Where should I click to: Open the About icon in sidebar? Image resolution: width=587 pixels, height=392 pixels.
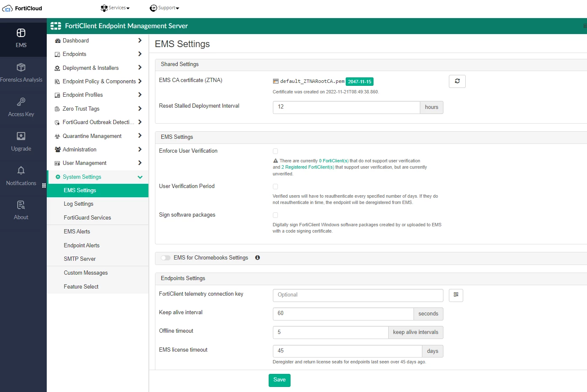(x=21, y=205)
